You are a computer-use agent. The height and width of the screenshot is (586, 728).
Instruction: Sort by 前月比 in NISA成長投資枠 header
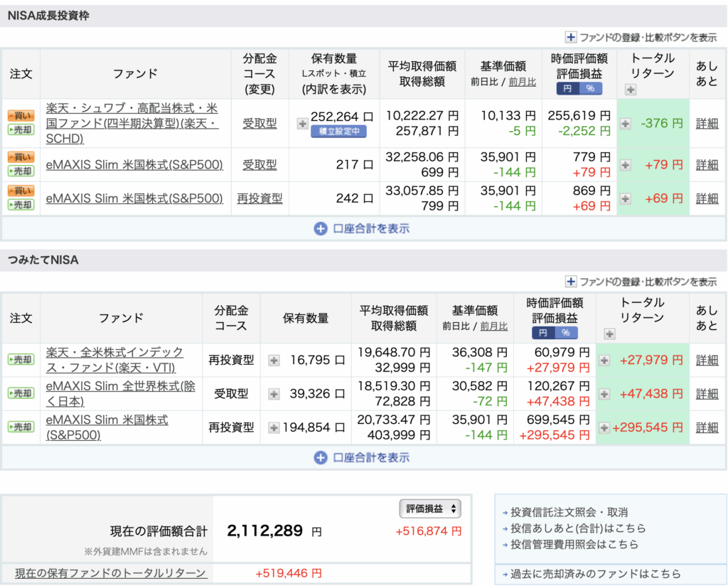pos(523,82)
